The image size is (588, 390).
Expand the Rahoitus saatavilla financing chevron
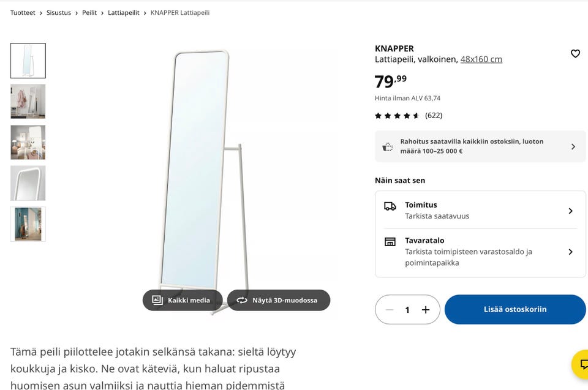tap(573, 146)
